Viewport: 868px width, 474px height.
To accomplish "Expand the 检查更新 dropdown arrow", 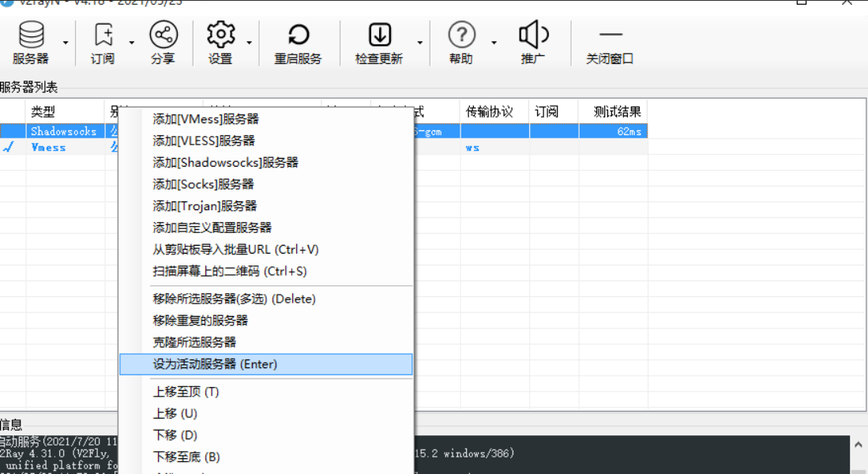I will [419, 43].
